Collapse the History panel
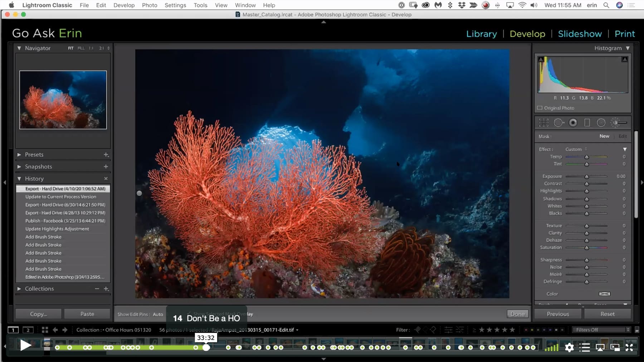The width and height of the screenshot is (644, 362). 19,178
